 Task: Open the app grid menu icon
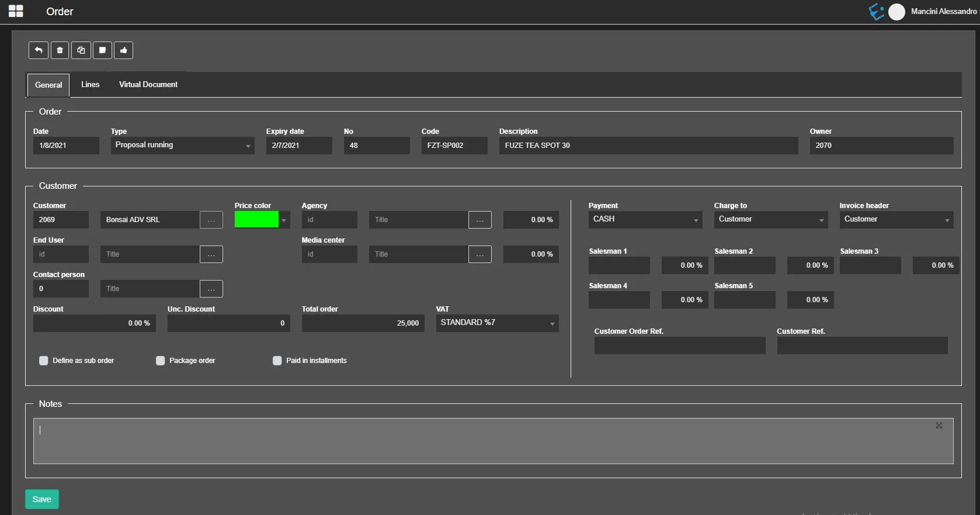16,11
